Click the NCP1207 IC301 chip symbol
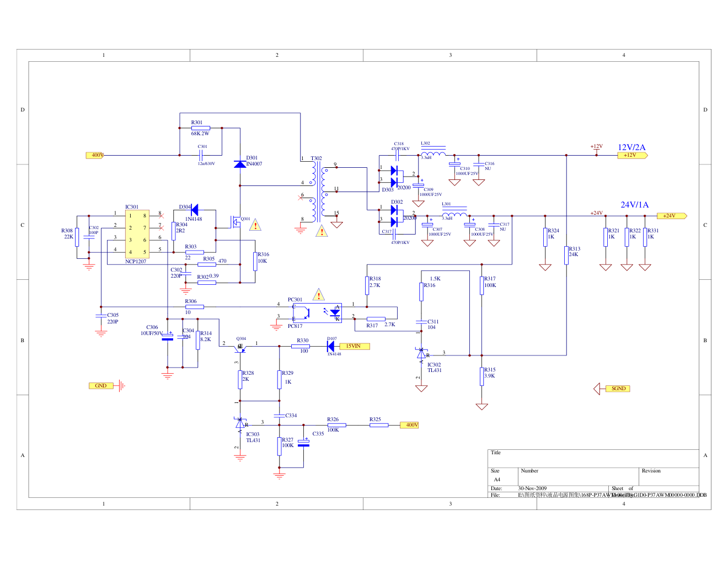Image resolution: width=728 pixels, height=563 pixels. click(x=137, y=234)
